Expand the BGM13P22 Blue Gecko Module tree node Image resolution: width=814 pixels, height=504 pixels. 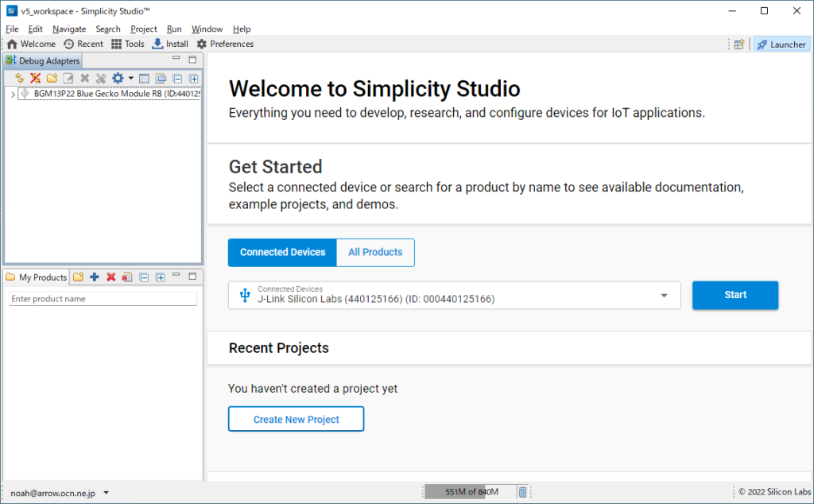[13, 94]
